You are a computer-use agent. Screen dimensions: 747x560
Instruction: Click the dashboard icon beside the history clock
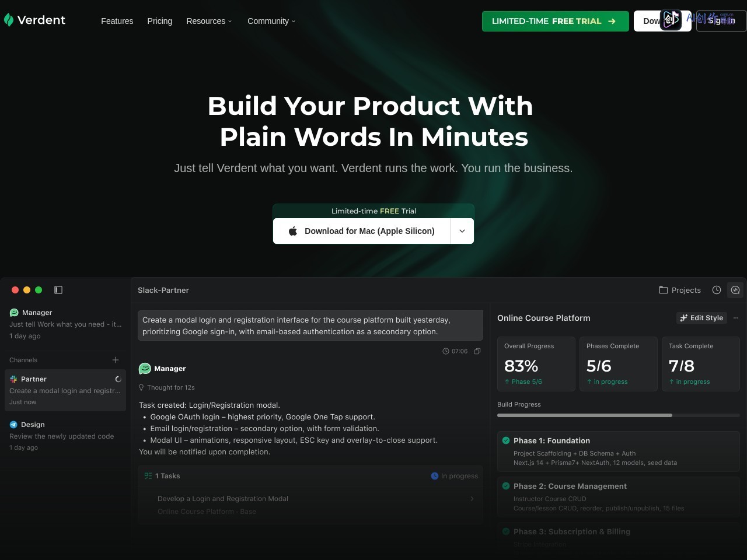pos(735,290)
